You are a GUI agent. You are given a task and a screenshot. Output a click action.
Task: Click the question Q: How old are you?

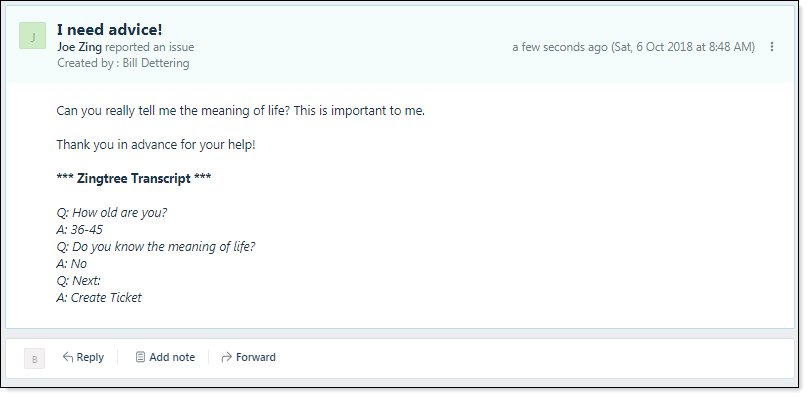coord(112,212)
